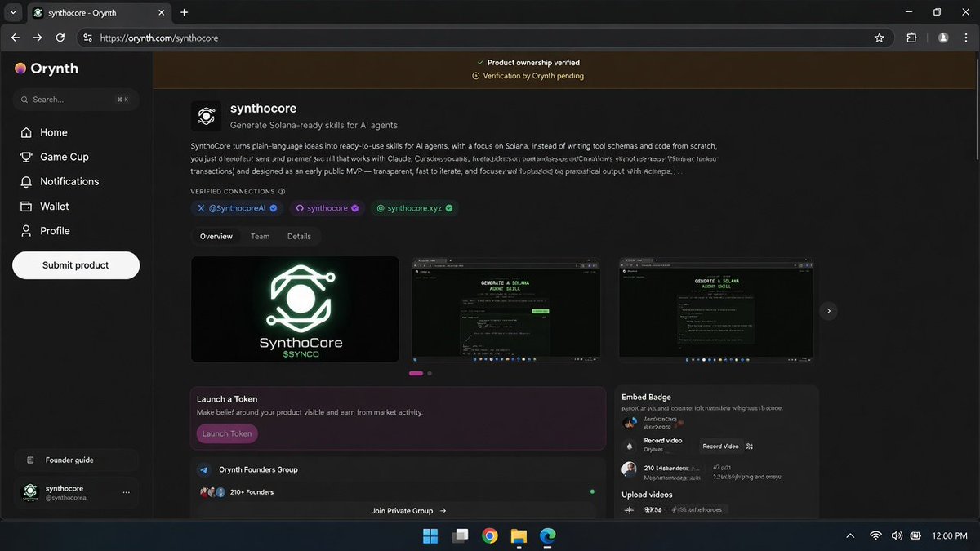The width and height of the screenshot is (980, 551).
Task: Open Profile in sidebar
Action: point(55,231)
